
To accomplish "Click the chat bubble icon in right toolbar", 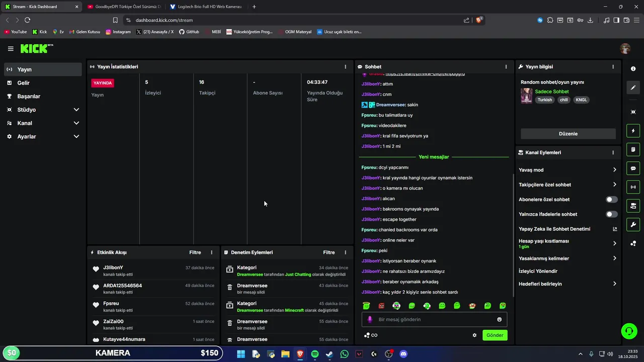I will [633, 168].
